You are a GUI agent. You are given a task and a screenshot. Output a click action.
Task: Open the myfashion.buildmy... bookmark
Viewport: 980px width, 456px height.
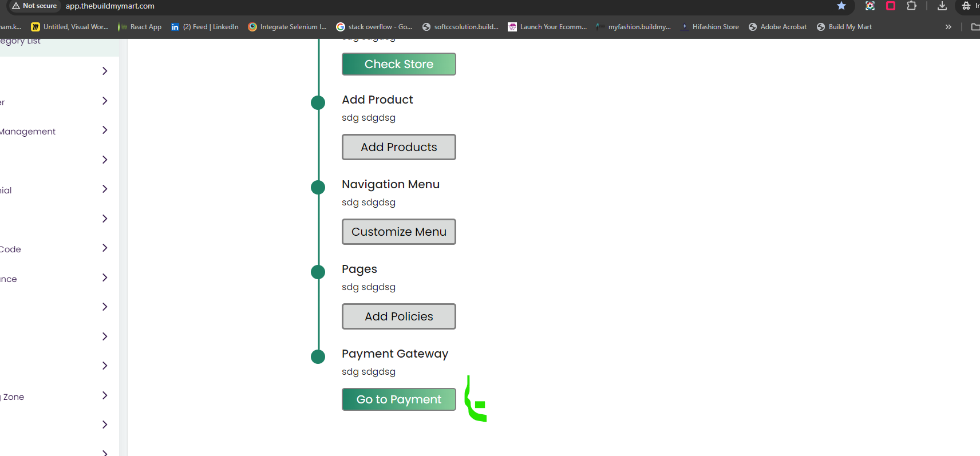point(634,27)
